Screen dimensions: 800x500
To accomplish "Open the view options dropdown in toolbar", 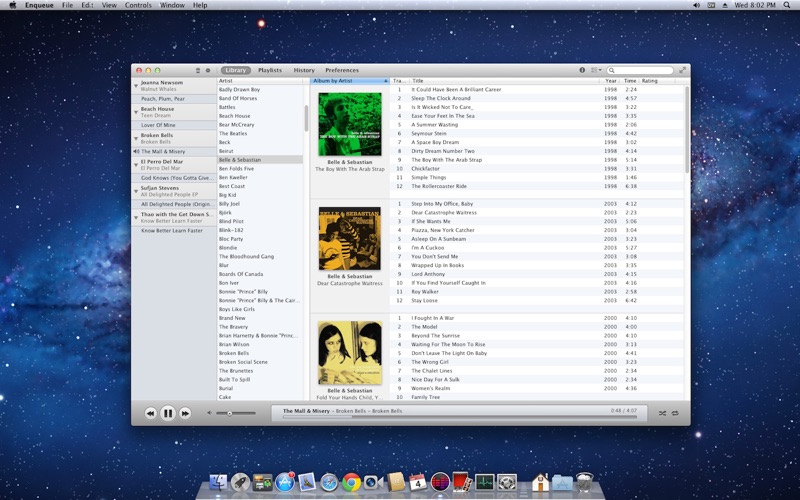I will click(x=596, y=70).
